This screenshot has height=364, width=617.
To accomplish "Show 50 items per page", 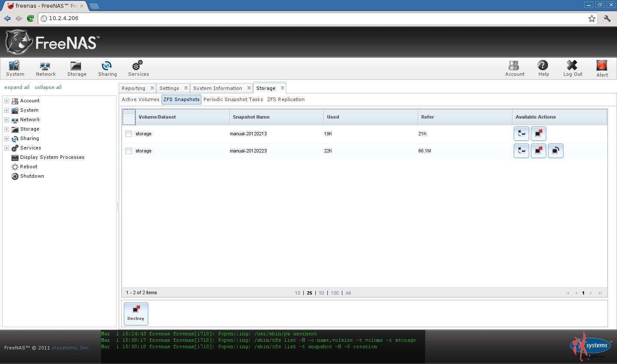I will coord(321,293).
